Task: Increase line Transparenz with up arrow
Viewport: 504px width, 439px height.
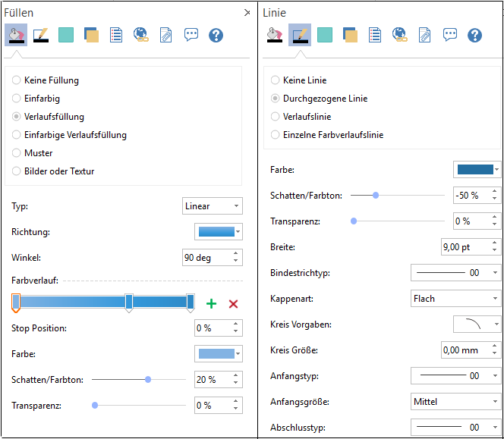Action: click(495, 218)
